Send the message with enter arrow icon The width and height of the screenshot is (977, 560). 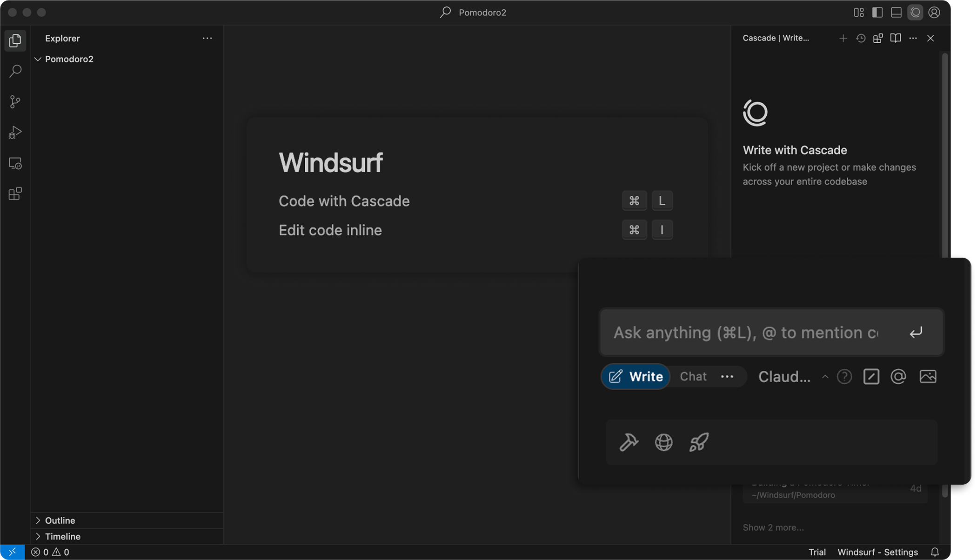point(916,333)
